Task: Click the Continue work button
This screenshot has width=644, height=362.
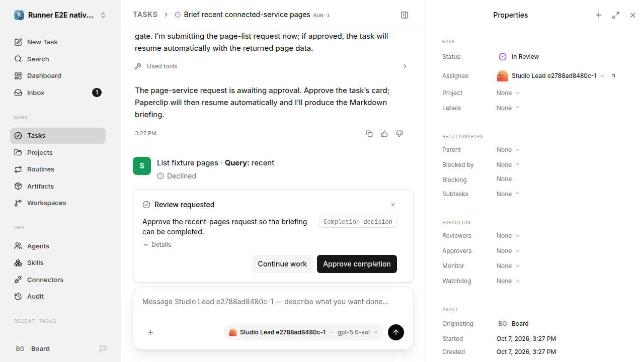Action: tap(282, 264)
